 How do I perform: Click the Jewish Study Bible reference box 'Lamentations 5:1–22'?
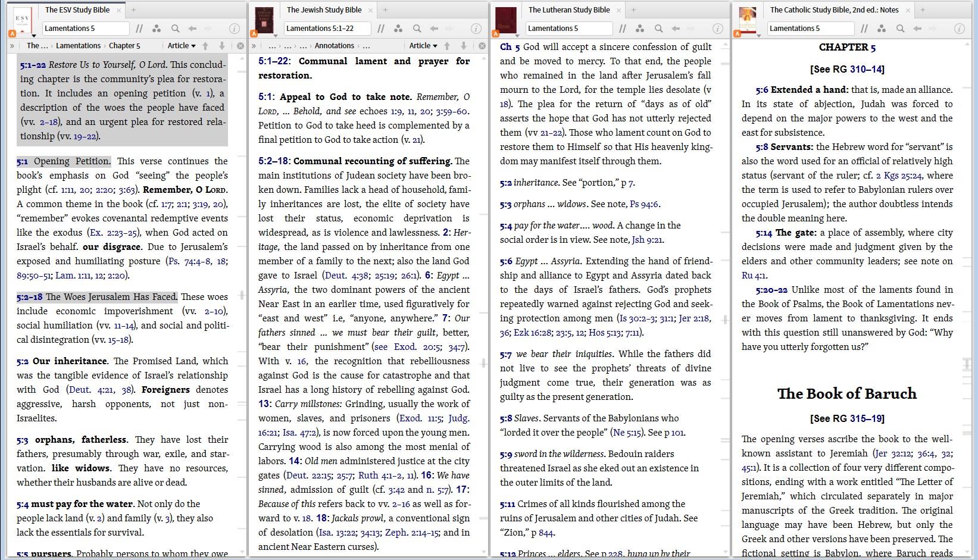(x=327, y=29)
